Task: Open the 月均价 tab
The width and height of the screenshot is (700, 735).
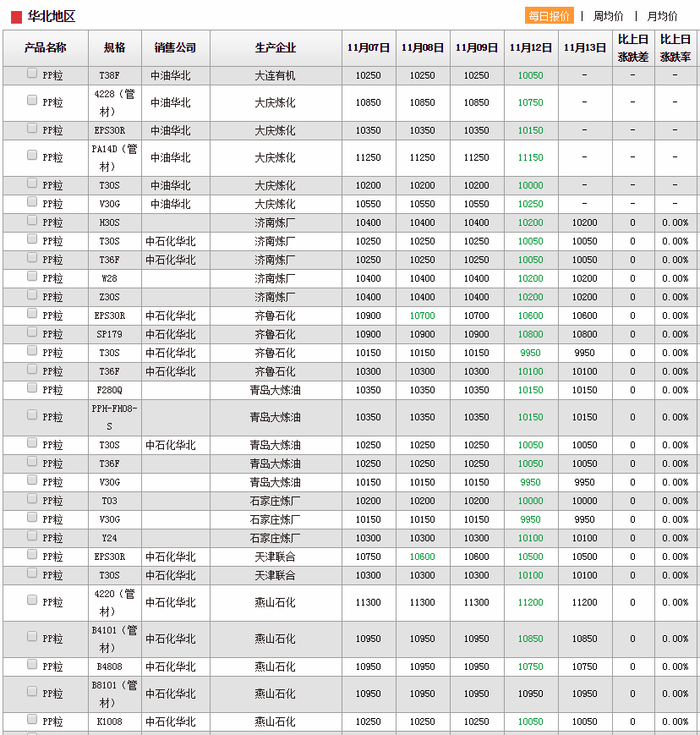Action: tap(662, 16)
